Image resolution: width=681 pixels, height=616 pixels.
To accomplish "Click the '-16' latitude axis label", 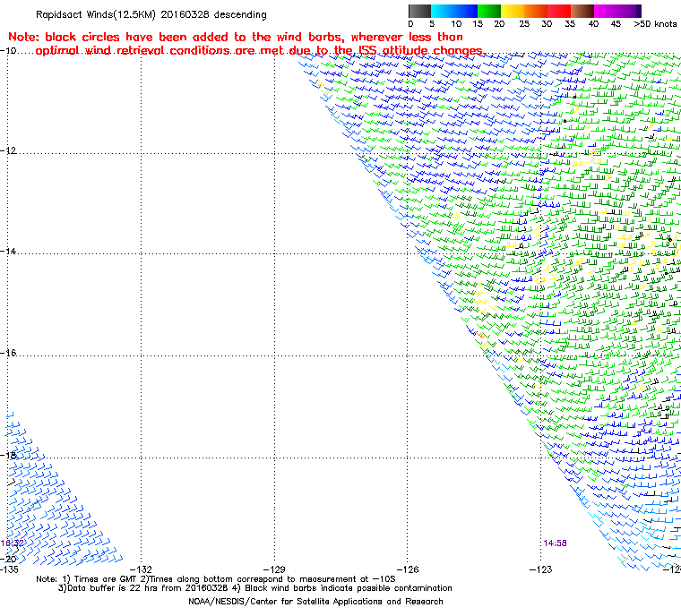I will (x=8, y=353).
